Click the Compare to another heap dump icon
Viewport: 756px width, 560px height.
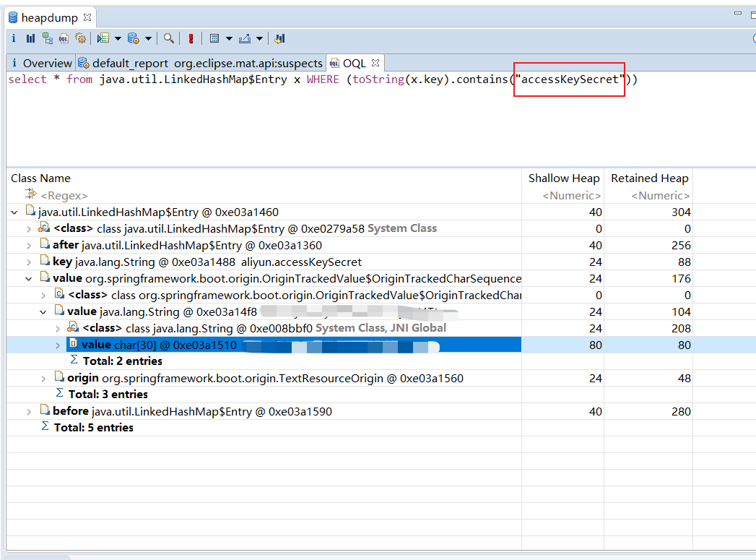point(279,38)
